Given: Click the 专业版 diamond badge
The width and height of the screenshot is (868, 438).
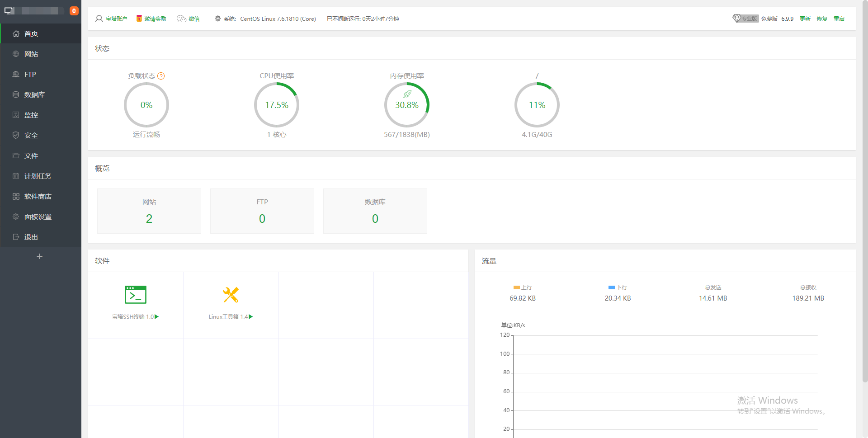Looking at the screenshot, I should (745, 19).
